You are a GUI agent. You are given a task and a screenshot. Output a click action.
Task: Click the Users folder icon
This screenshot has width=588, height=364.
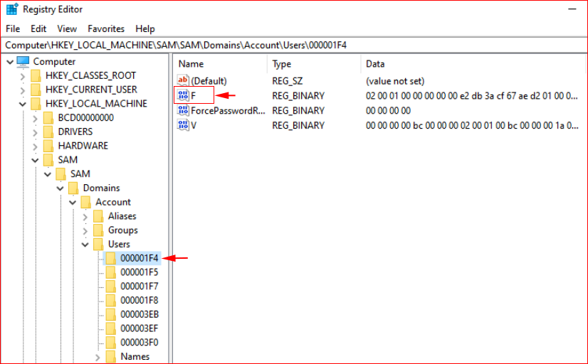click(98, 244)
